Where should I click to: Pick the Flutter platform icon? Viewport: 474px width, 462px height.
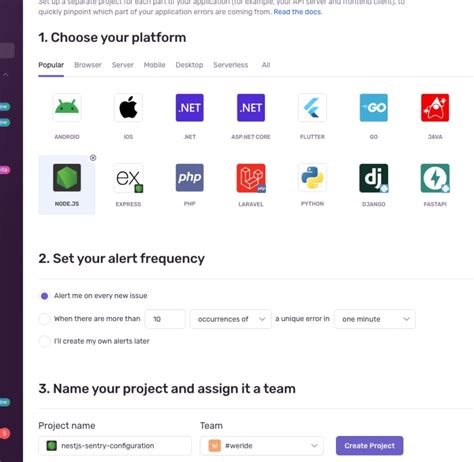312,107
